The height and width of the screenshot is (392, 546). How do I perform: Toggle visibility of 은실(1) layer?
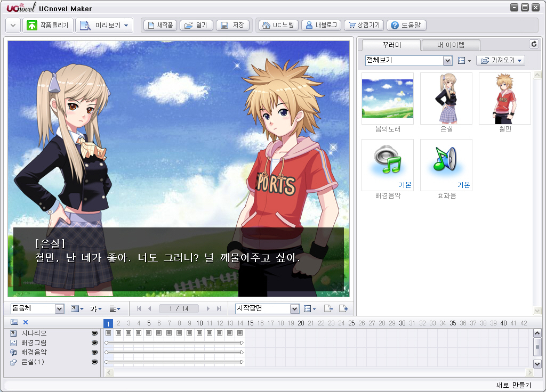95,362
